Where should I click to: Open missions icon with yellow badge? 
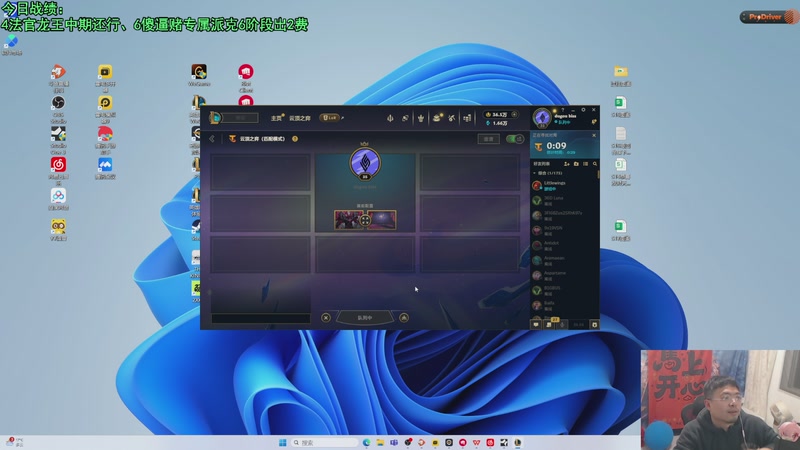coord(549,324)
